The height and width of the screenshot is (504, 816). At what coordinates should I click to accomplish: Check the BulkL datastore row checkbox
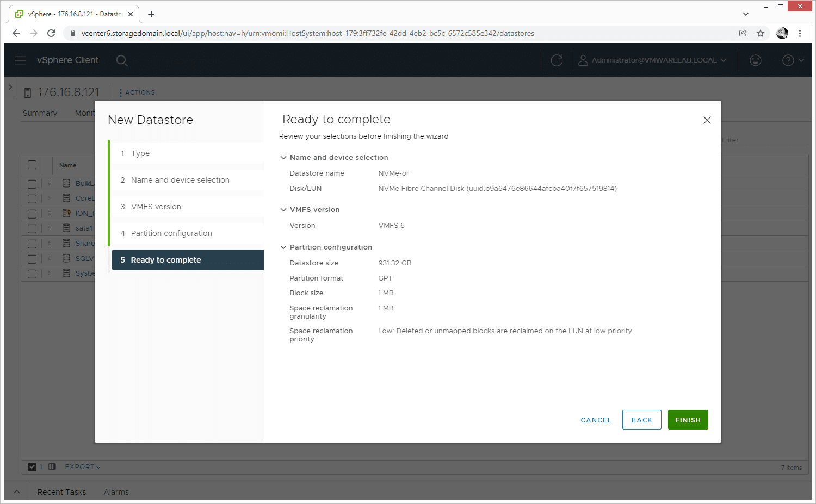tap(32, 184)
